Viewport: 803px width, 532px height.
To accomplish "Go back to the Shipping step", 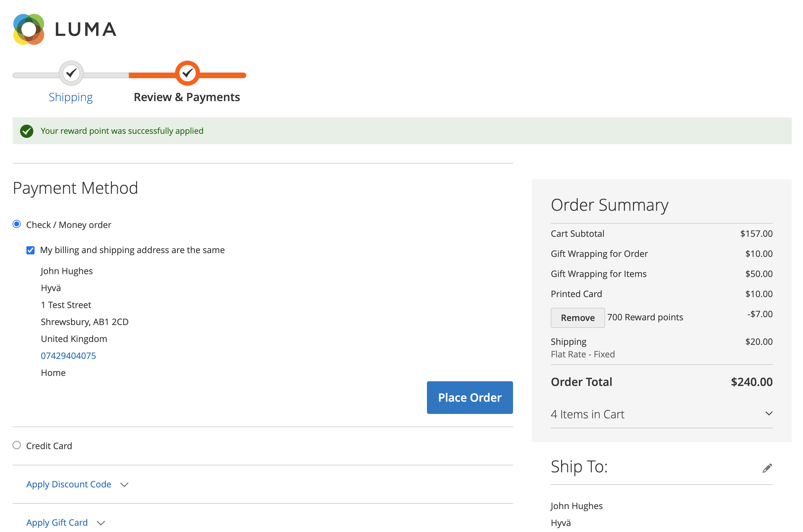I will [x=71, y=97].
